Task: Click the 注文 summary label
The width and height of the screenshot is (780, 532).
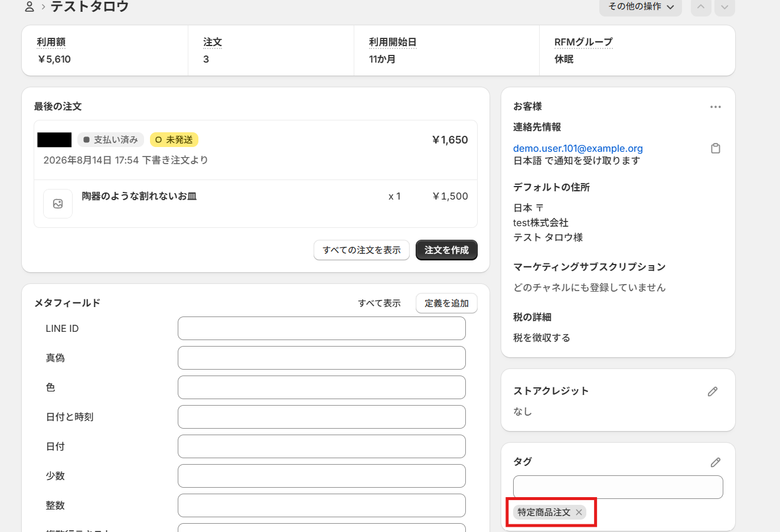Action: (x=213, y=42)
